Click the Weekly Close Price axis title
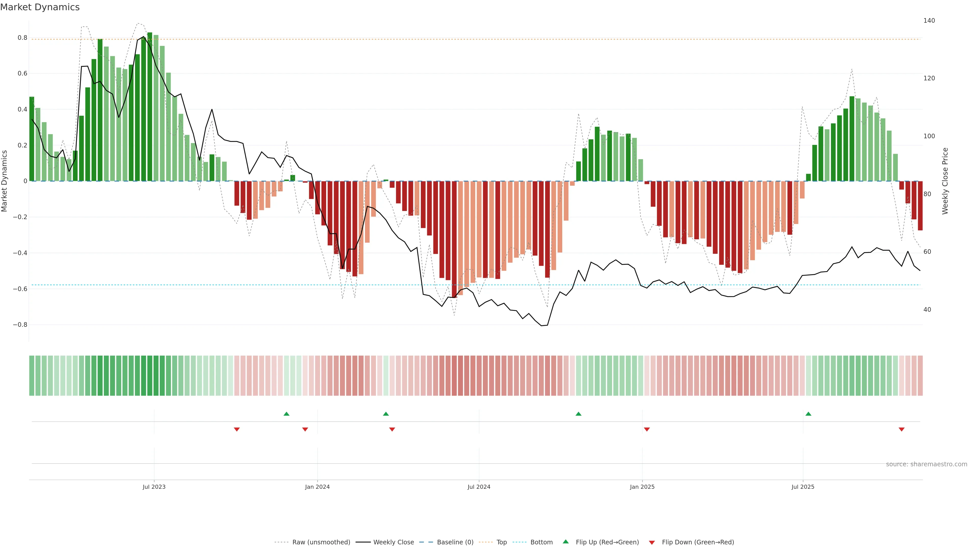The width and height of the screenshot is (980, 551). point(945,181)
